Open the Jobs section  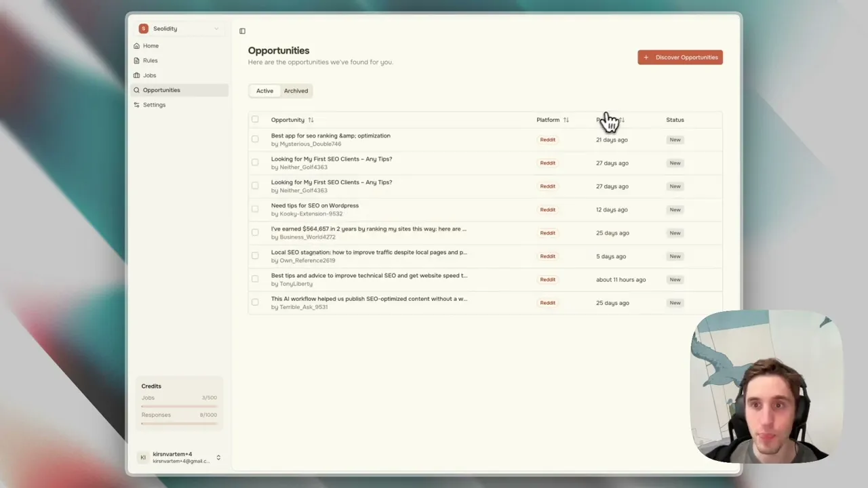(149, 75)
